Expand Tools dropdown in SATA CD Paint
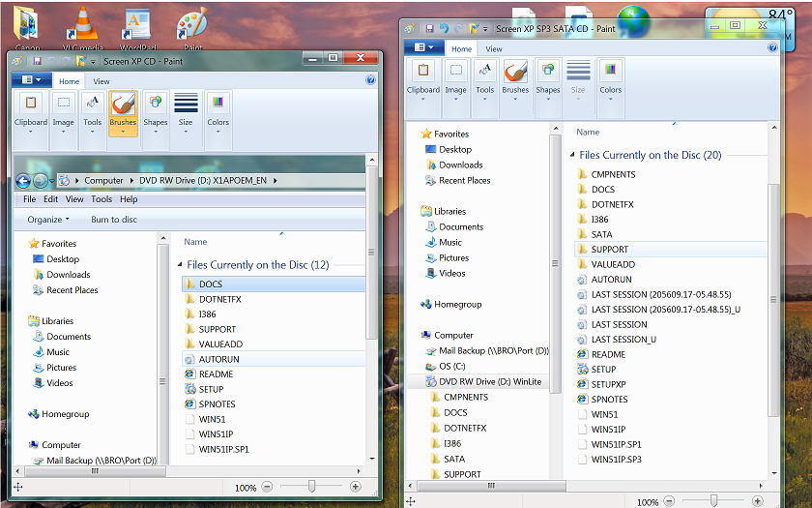This screenshot has height=508, width=812. coord(484,99)
